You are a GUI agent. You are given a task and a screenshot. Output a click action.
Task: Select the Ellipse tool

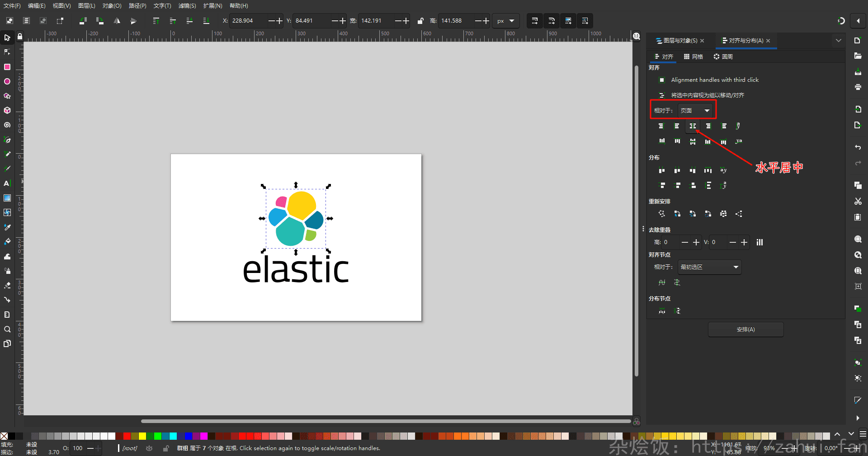[x=7, y=81]
